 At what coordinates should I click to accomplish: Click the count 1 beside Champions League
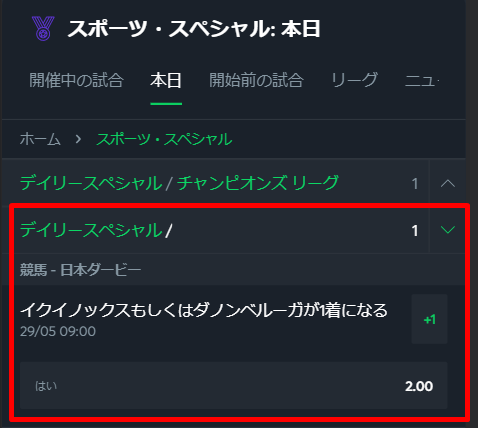[x=415, y=184]
